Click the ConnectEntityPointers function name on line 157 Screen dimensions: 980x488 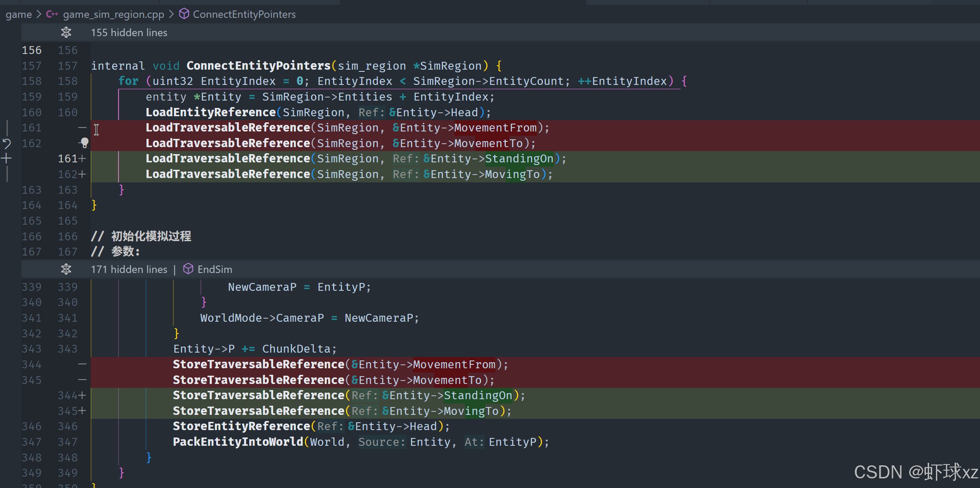(x=258, y=66)
